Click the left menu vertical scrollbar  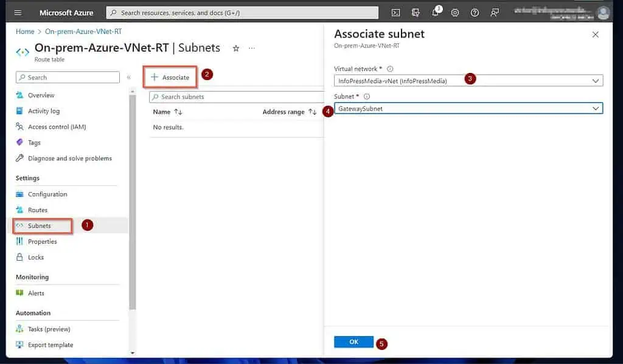132,201
